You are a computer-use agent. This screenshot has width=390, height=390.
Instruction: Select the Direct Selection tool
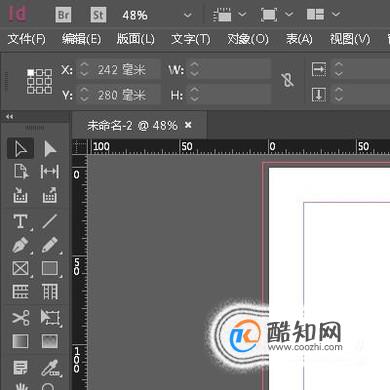click(50, 148)
